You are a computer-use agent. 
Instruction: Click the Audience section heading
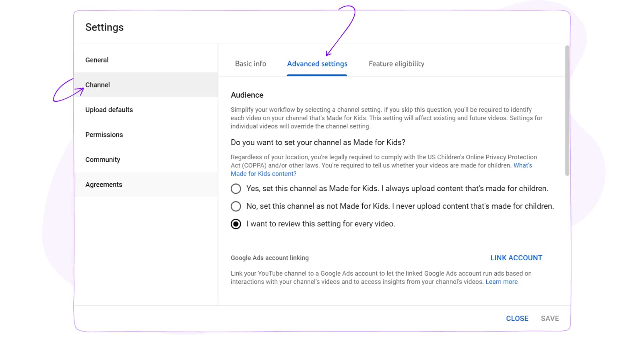coord(247,95)
